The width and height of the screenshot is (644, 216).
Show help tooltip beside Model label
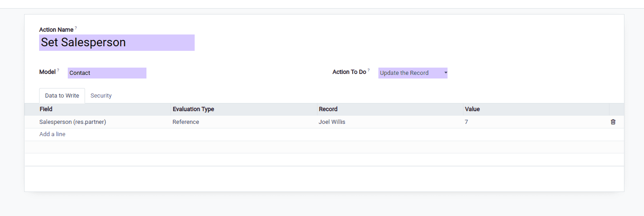click(x=58, y=70)
